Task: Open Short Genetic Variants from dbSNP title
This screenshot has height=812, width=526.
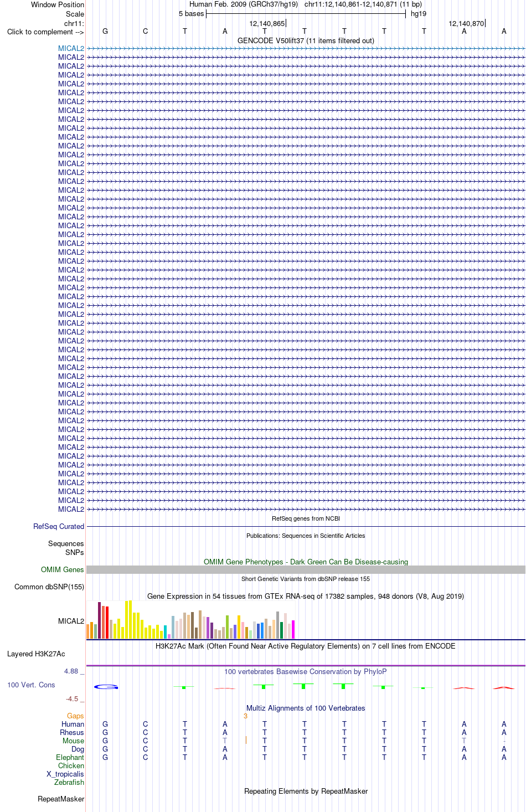Action: pyautogui.click(x=306, y=579)
